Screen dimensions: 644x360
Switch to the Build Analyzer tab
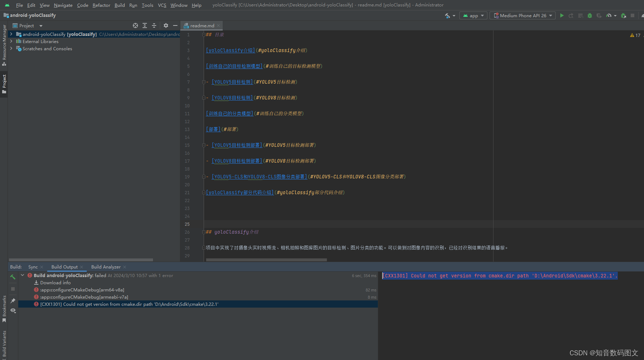click(x=106, y=267)
